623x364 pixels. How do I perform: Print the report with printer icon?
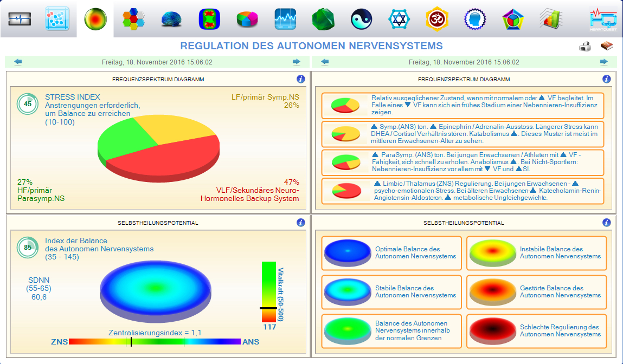pyautogui.click(x=585, y=47)
